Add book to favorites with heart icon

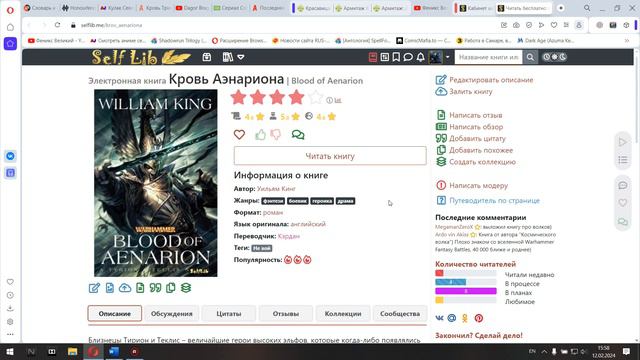239,134
